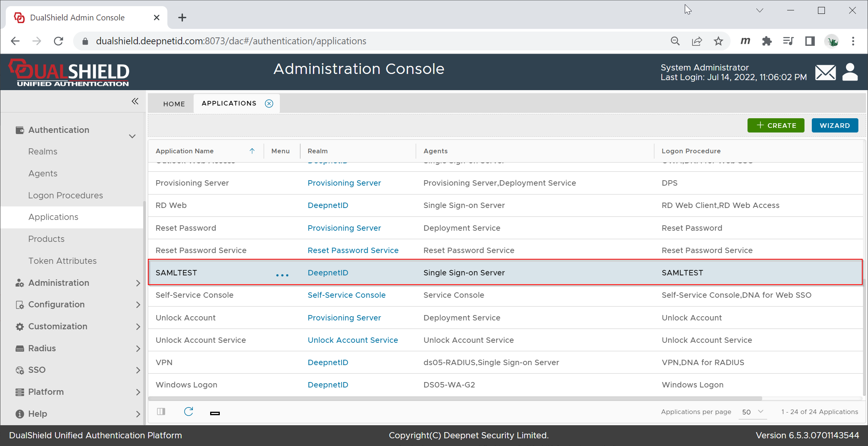Select Logon Procedures in sidebar
This screenshot has height=446, width=868.
(x=65, y=195)
